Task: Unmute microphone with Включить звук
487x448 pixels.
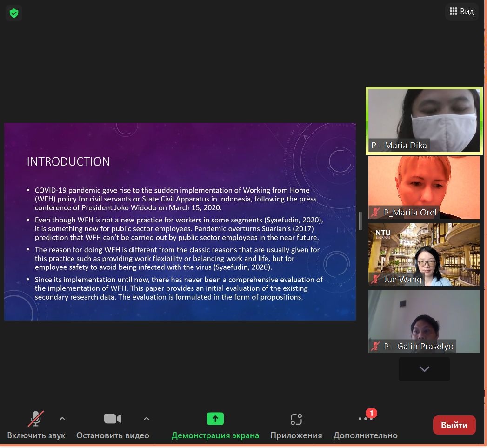Action: coord(36,425)
